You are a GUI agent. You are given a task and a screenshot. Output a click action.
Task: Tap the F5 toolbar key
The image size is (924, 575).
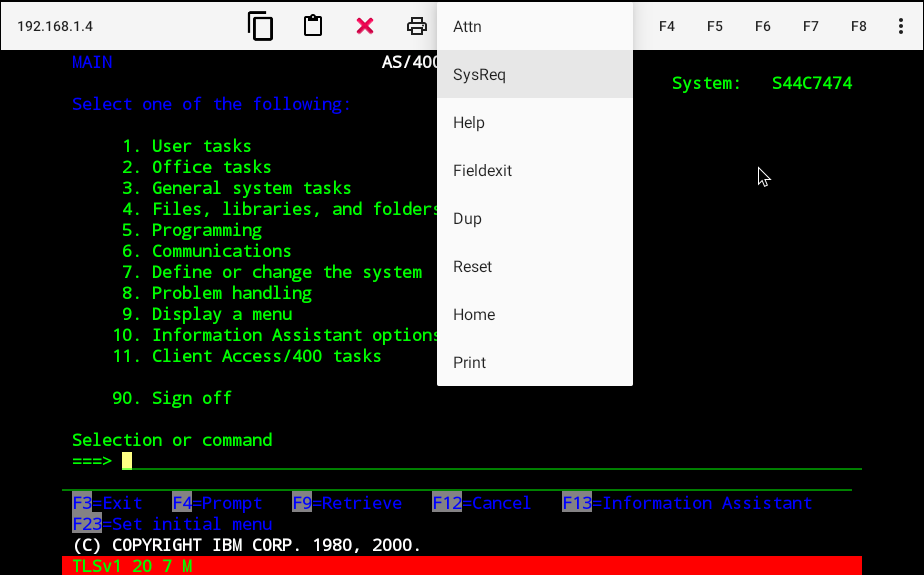click(x=715, y=26)
